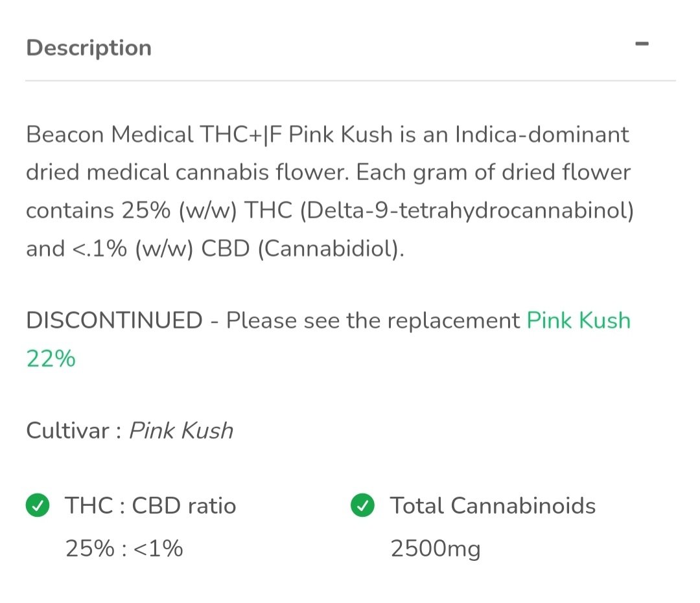Click the 25% : <1% ratio value
Screen dimensions: 700x603
[x=124, y=549]
